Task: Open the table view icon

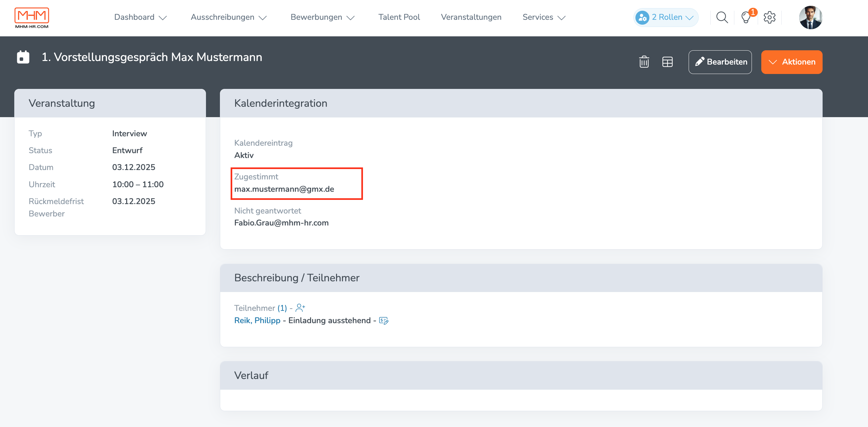Action: [x=667, y=62]
